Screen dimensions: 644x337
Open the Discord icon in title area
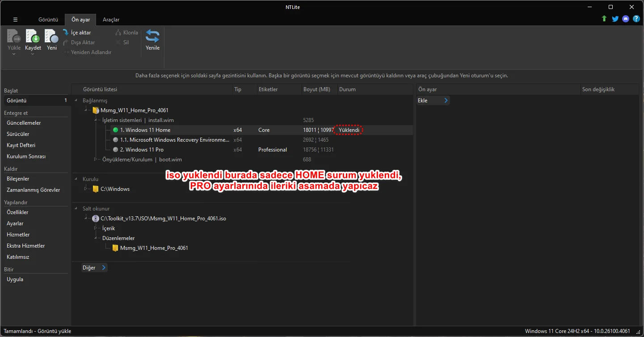pos(626,19)
